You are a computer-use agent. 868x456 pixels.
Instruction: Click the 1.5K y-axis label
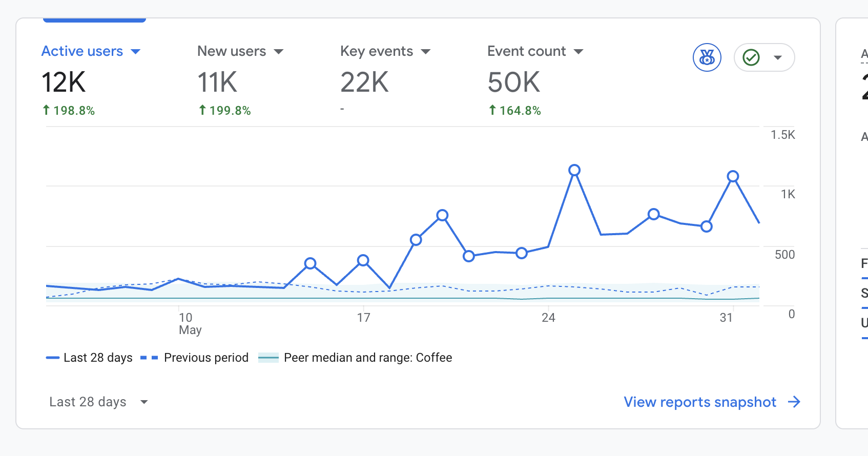point(783,135)
